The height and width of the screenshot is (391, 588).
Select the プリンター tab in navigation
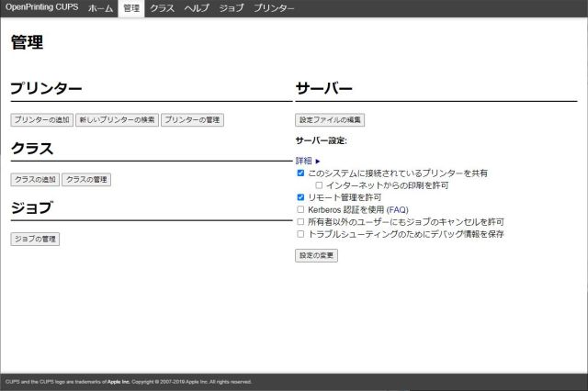point(274,8)
